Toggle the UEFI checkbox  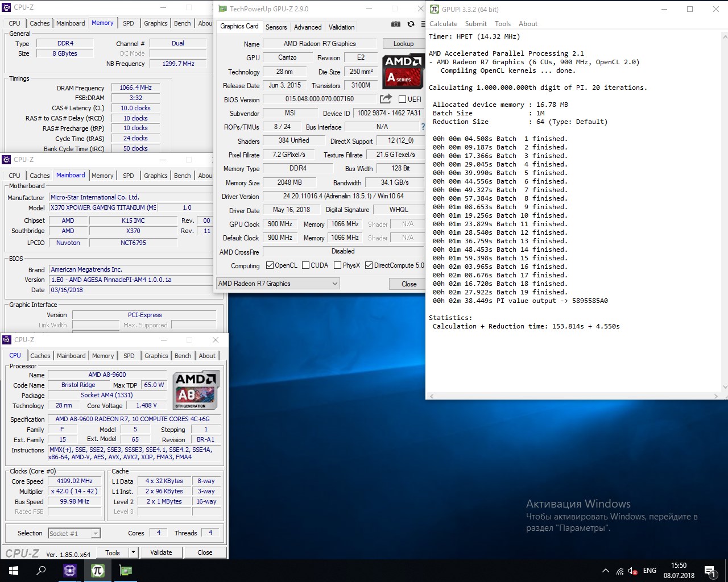click(403, 99)
